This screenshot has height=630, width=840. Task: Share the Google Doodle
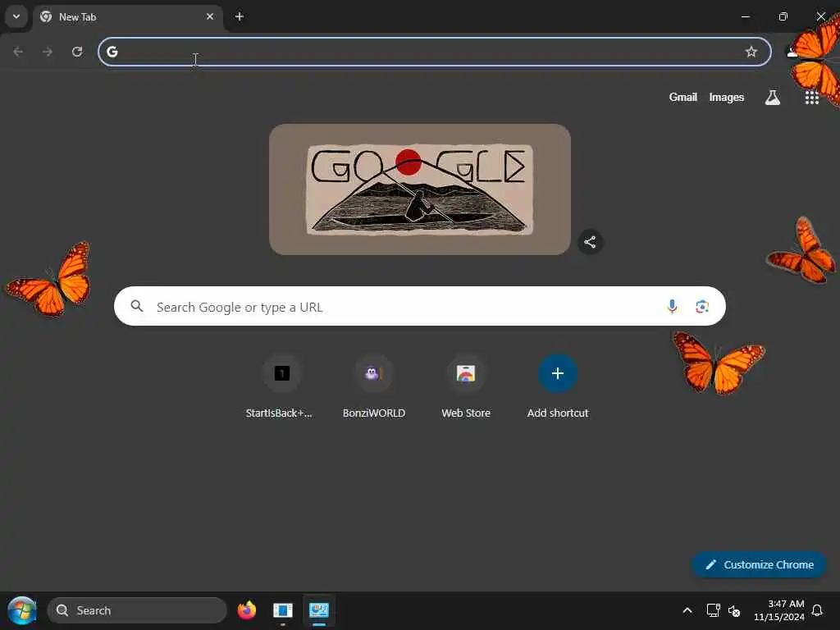tap(590, 242)
